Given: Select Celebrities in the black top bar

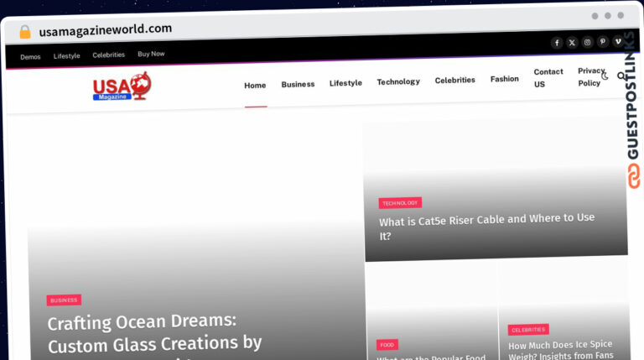Looking at the screenshot, I should pyautogui.click(x=108, y=55).
